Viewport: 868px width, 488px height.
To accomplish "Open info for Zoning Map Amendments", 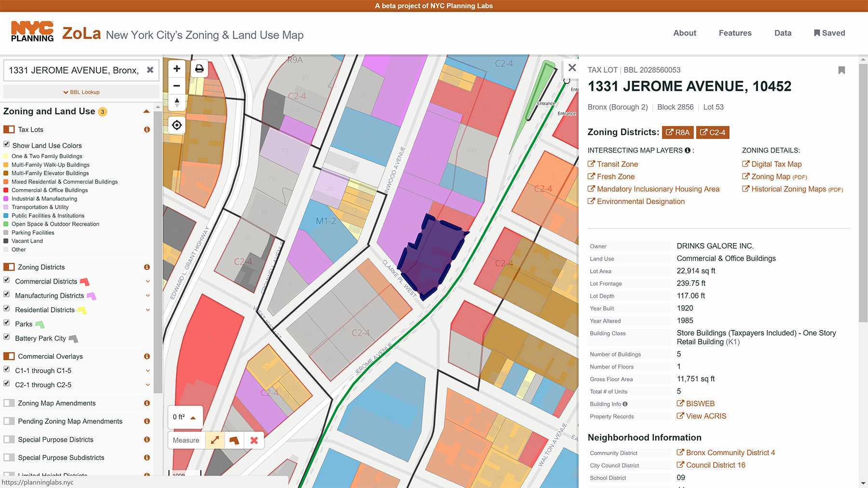I will point(147,403).
